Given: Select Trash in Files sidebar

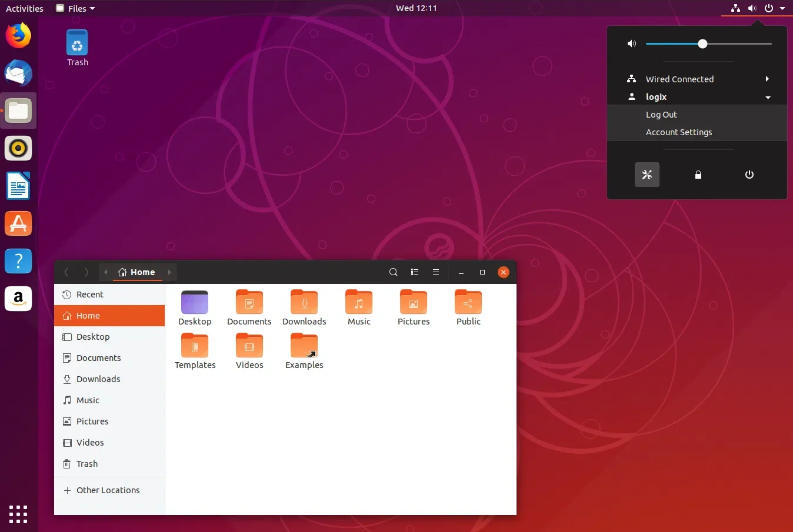Looking at the screenshot, I should (109, 464).
